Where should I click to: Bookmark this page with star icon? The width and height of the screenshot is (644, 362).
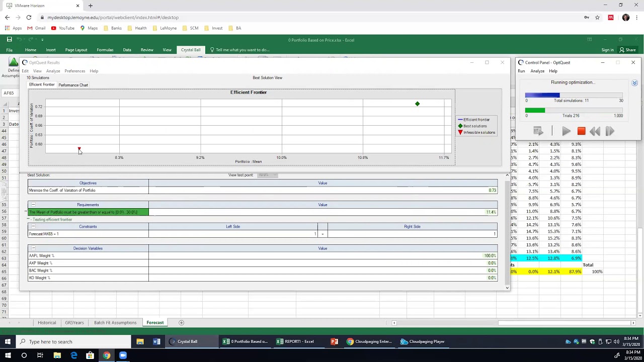[x=597, y=17]
